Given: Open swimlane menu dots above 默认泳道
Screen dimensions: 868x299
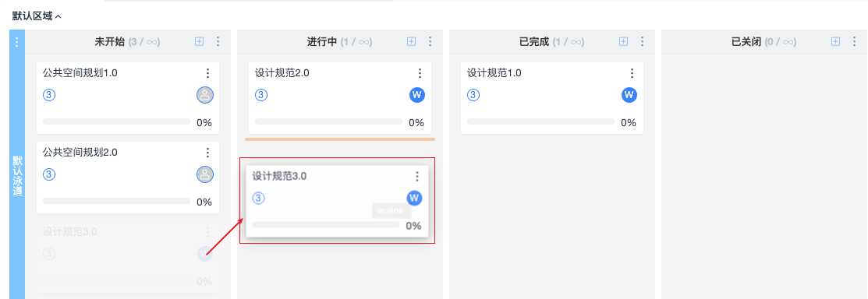Looking at the screenshot, I should 17,42.
